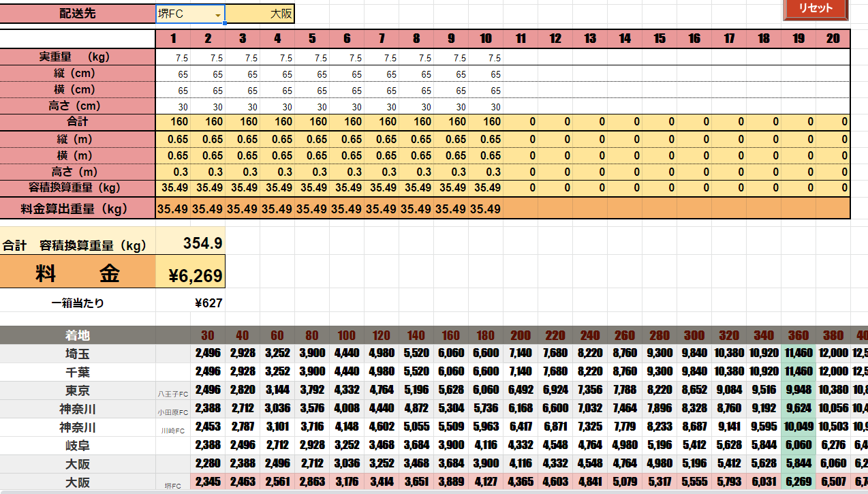The image size is (868, 494).
Task: Select the 縦 (cm) cell under column 10
Action: point(486,74)
